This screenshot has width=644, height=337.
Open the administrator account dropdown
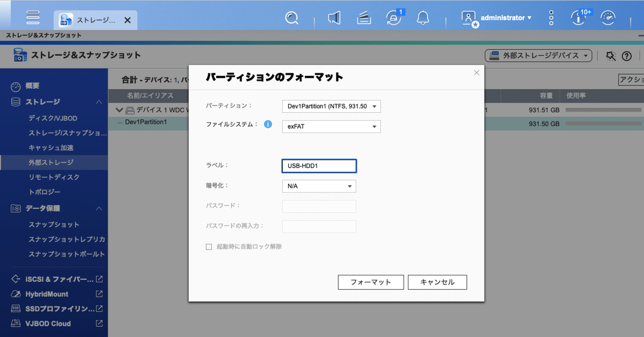(x=506, y=18)
